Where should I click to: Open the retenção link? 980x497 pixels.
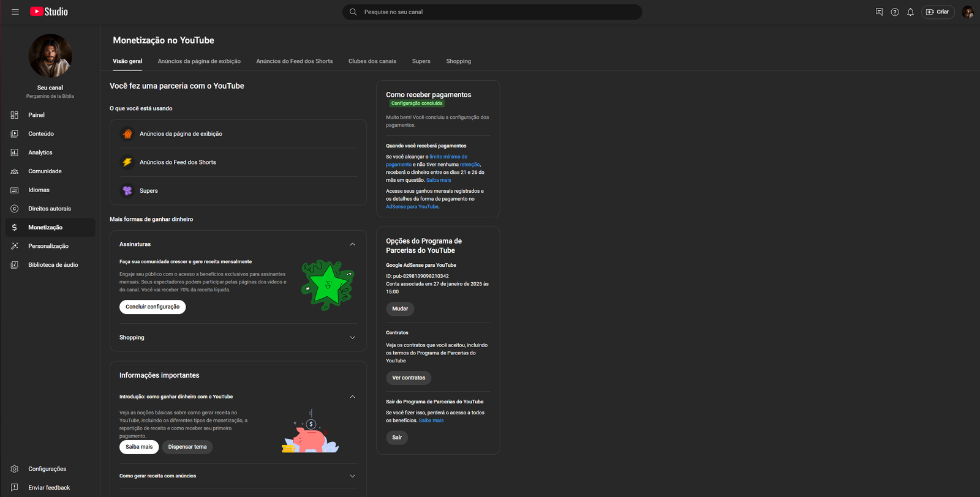470,165
